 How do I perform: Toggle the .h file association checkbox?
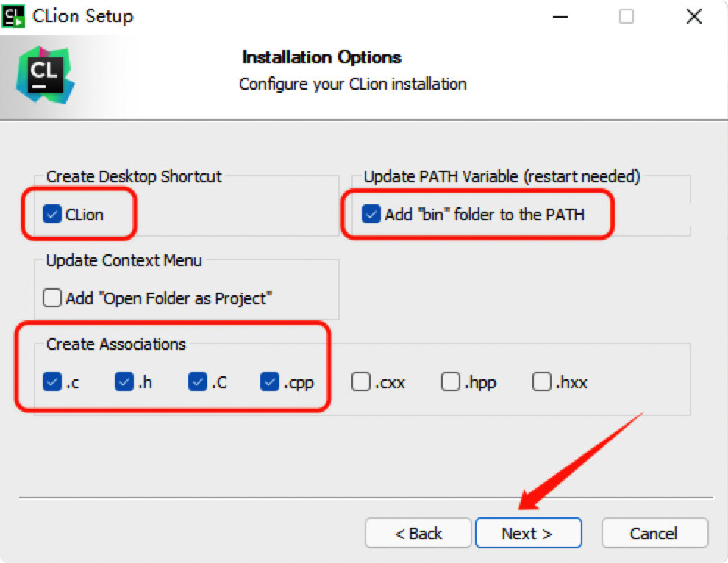point(124,382)
